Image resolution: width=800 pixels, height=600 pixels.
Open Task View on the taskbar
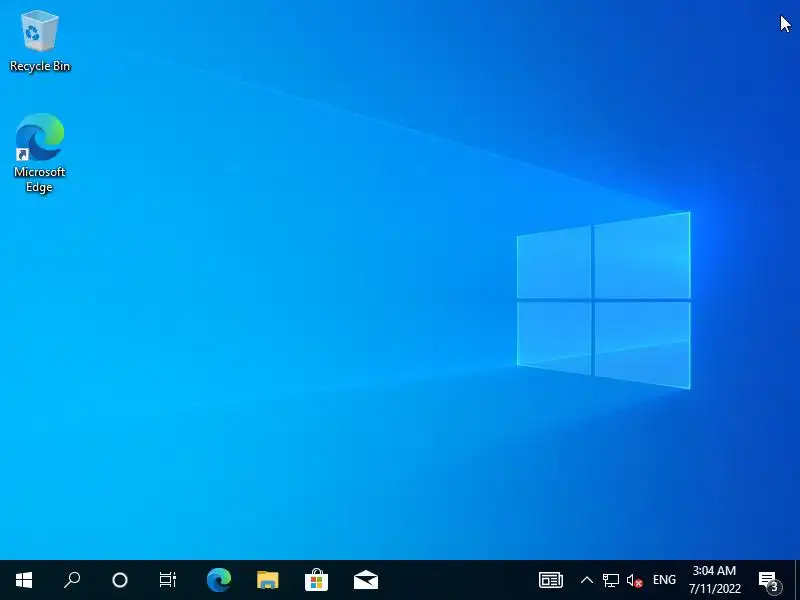click(168, 580)
